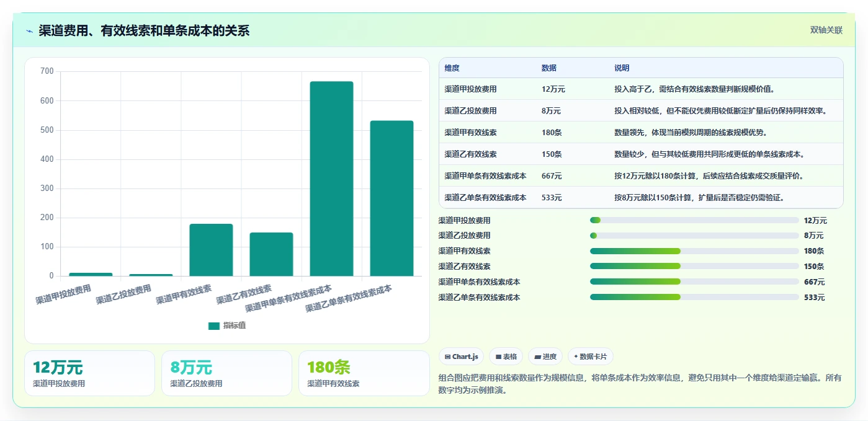Viewport: 868px width, 421px height.
Task: Click the 渠道乙单条有效线索成本 progress bar
Action: point(694,297)
